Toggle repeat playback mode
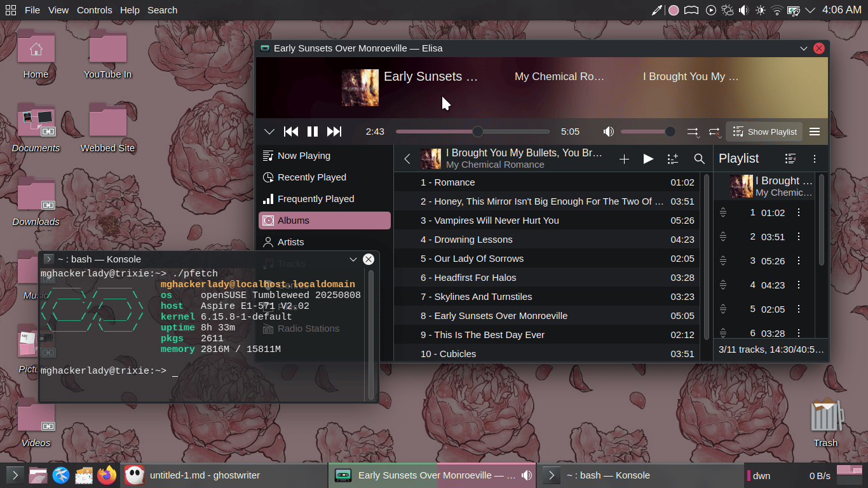The width and height of the screenshot is (868, 488). tap(714, 132)
